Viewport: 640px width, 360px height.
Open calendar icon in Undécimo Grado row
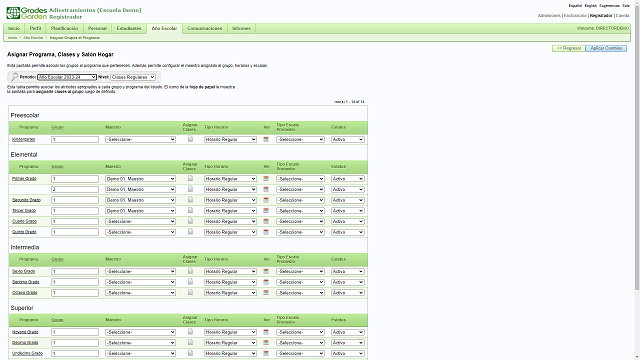click(x=266, y=353)
